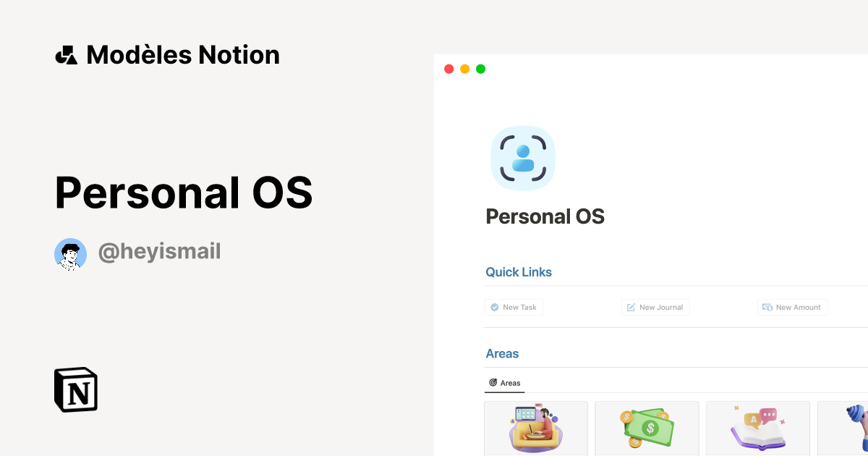The image size is (868, 456).
Task: Click the currency icon beside New Amount
Action: [x=767, y=307]
